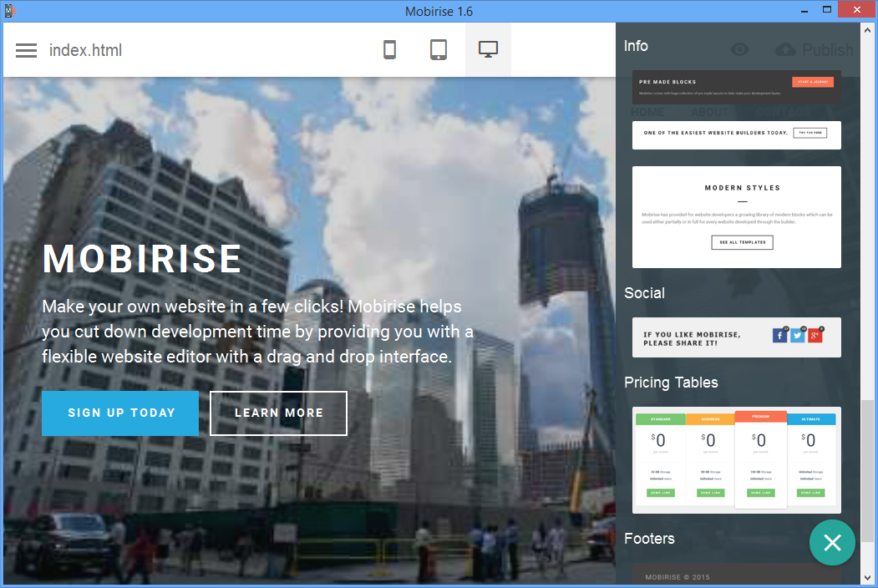Select the Mobirise © 2015 footer block
Viewport: 878px width, 588px height.
click(x=736, y=575)
